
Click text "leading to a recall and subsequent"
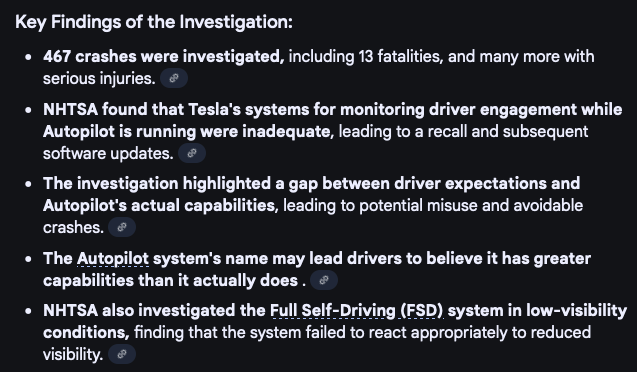coord(463,131)
